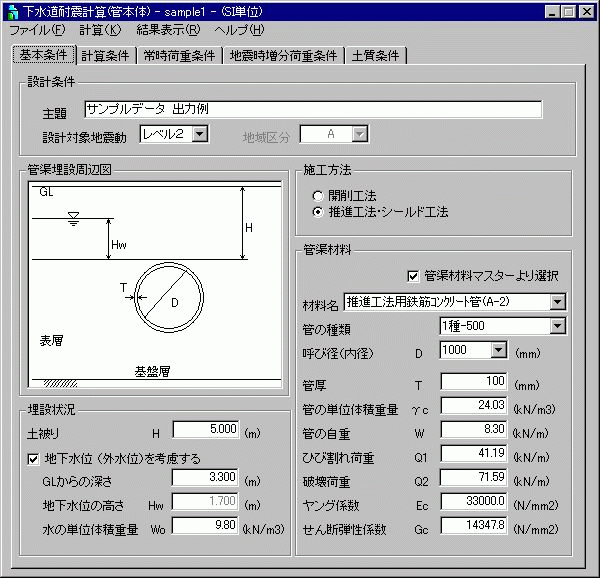Click the せん断弾性係数 Gc field
The width and height of the screenshot is (600, 578).
click(474, 526)
